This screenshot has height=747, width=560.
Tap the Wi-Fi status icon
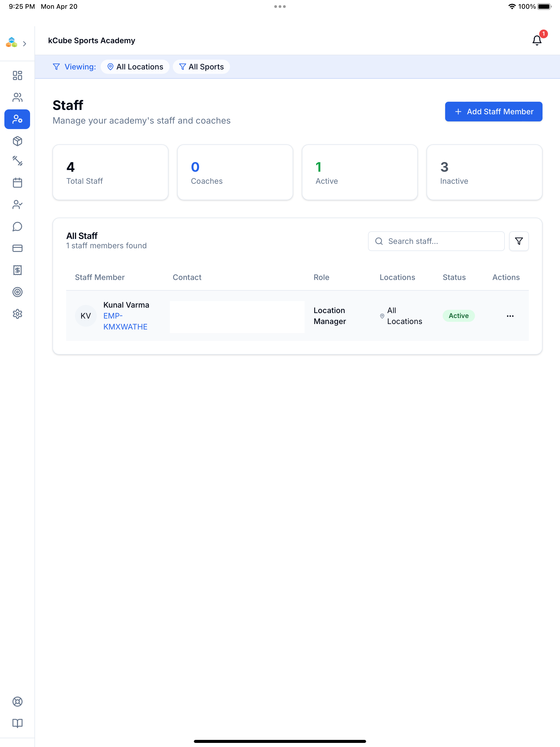pos(512,6)
